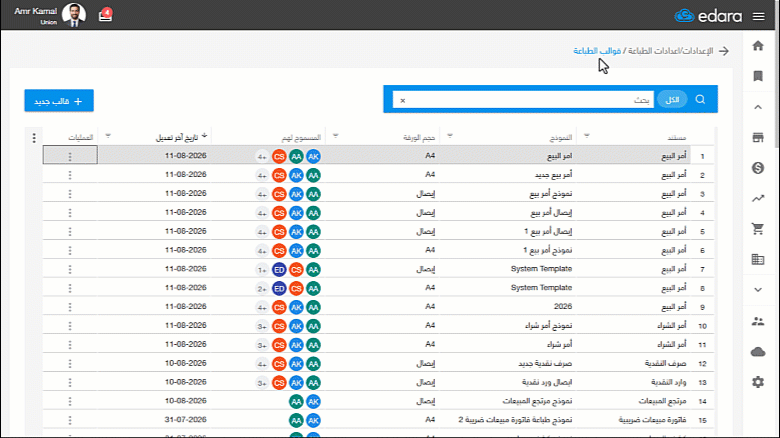
Task: Select System Template with إيصال size
Action: pos(541,269)
